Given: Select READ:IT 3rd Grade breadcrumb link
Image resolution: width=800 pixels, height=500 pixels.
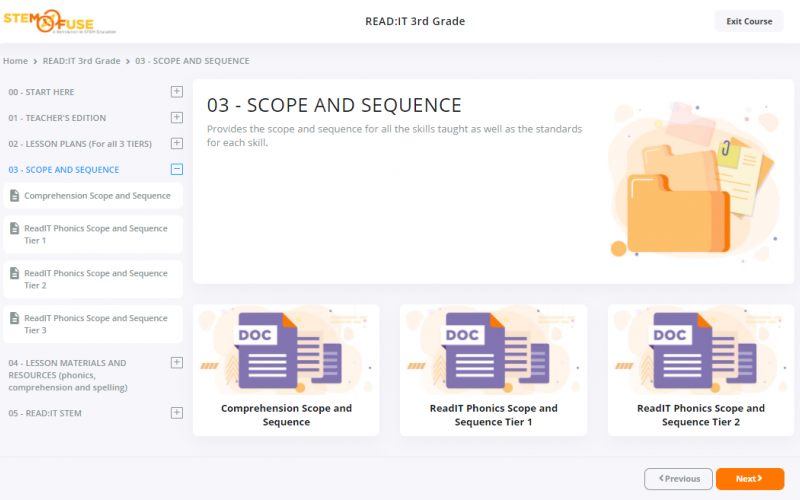Looking at the screenshot, I should coord(81,61).
